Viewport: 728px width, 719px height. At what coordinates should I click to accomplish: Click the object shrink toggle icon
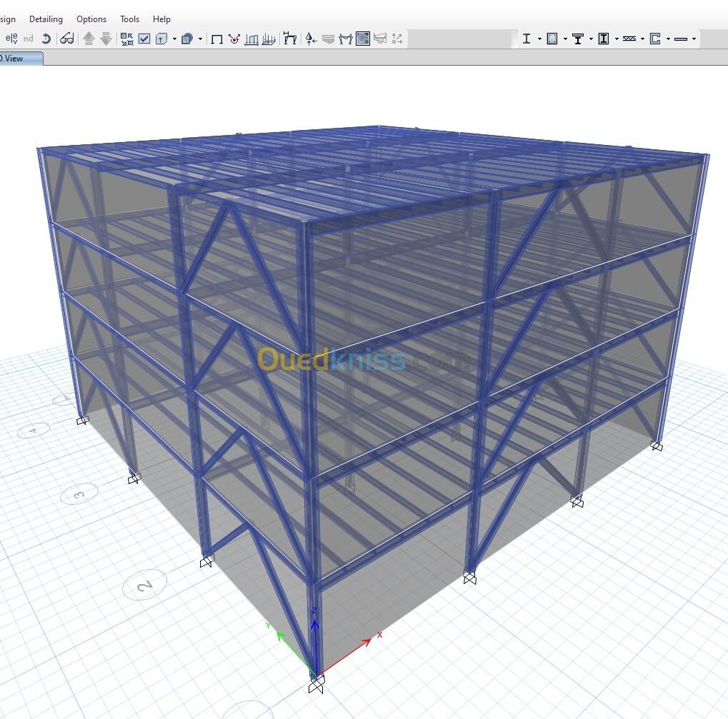pyautogui.click(x=126, y=39)
